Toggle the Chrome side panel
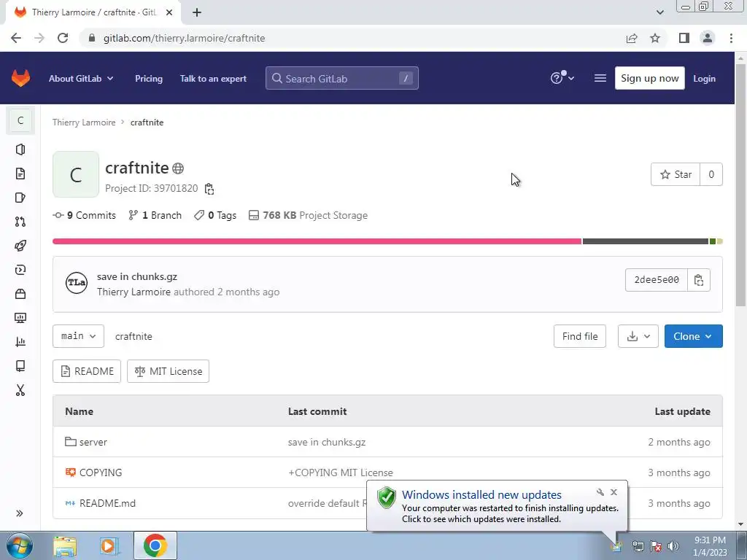Screen dimensions: 747x560 684,38
